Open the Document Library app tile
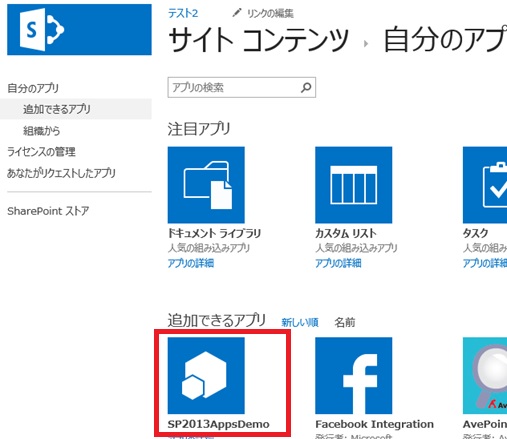507x439 pixels. point(206,185)
